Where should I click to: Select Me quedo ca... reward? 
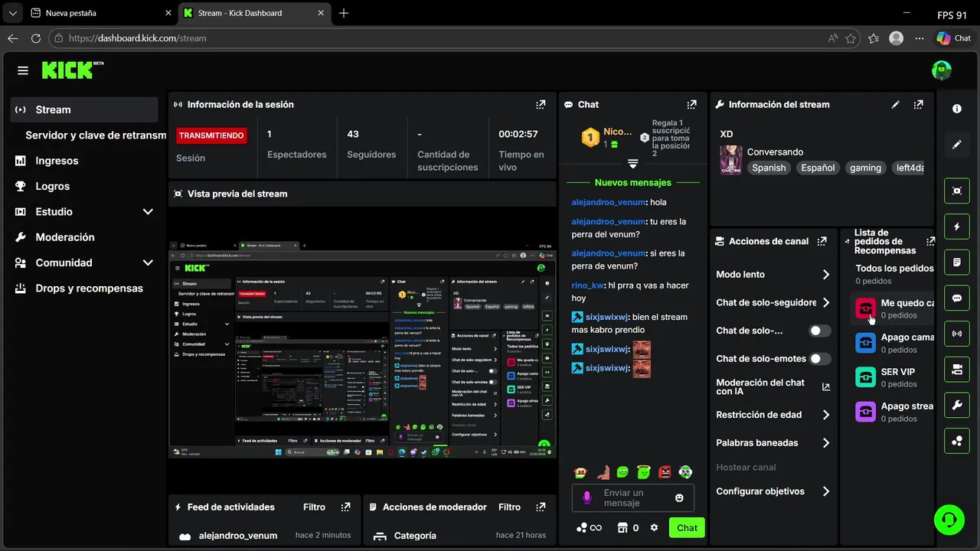tap(894, 308)
